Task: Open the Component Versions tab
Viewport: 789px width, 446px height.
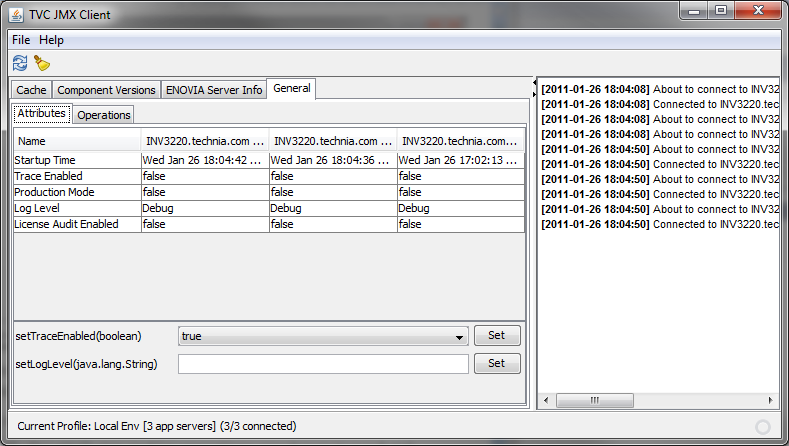Action: pos(106,90)
